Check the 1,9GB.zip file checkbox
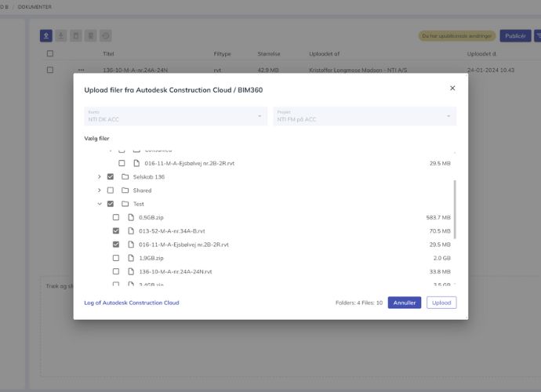541x392 pixels. (x=116, y=258)
